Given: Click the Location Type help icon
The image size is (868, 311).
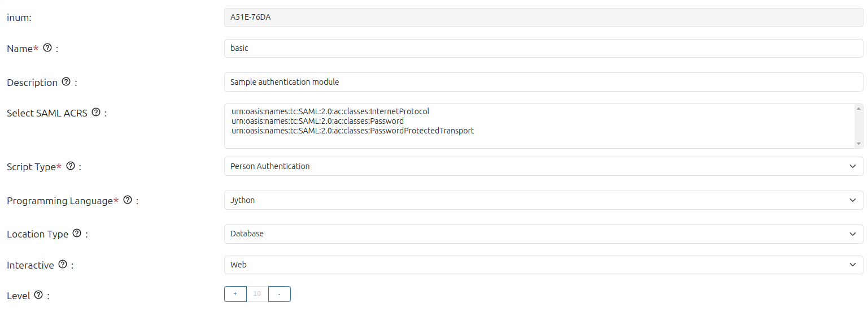Looking at the screenshot, I should [x=77, y=234].
